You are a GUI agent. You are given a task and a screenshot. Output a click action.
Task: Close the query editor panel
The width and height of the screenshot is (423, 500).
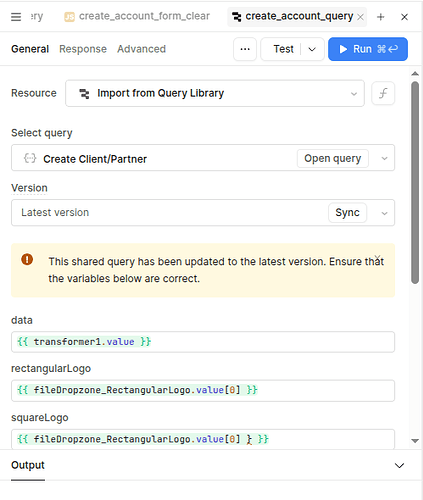(404, 17)
